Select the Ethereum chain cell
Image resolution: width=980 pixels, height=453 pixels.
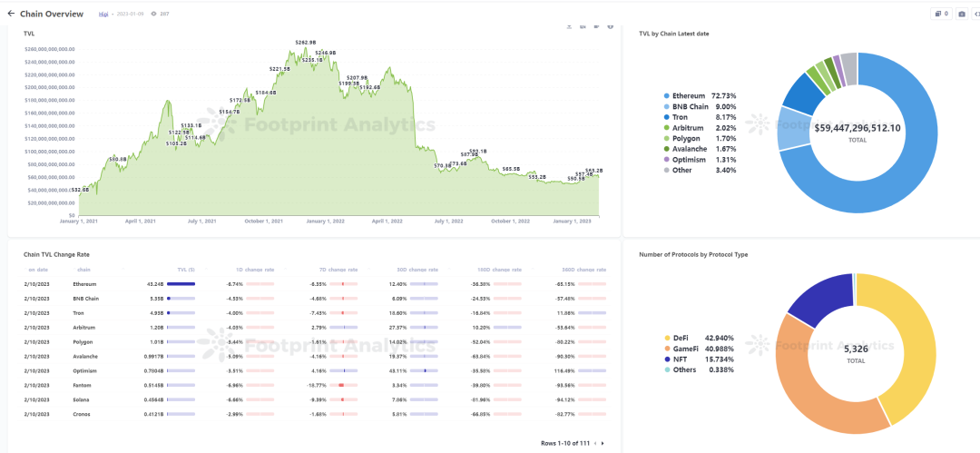click(83, 284)
